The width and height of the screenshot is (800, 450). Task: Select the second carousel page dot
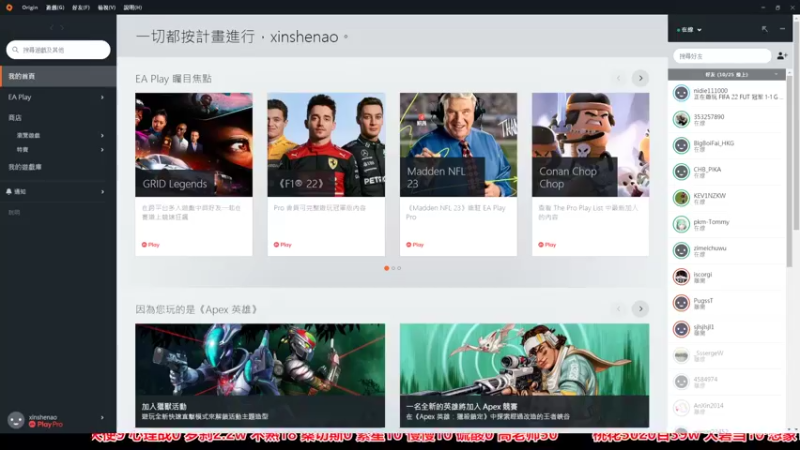(x=393, y=268)
